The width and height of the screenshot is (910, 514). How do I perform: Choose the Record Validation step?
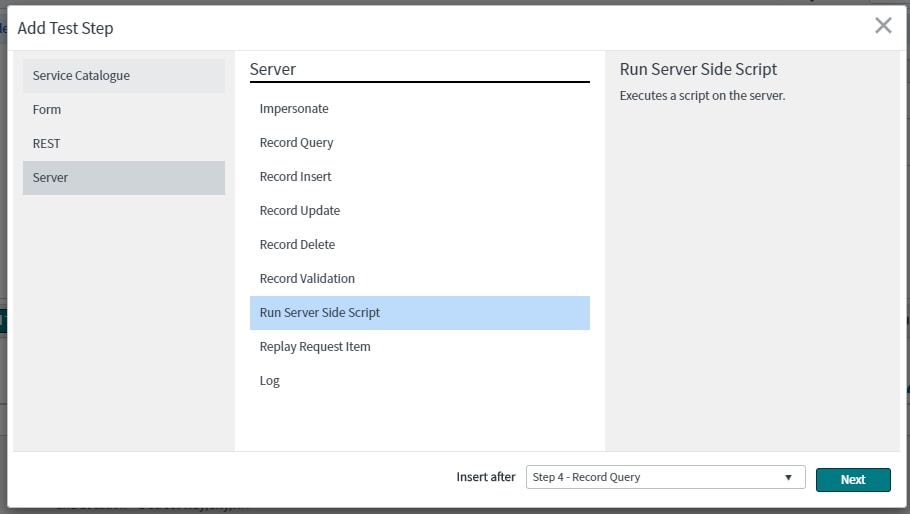(x=420, y=278)
